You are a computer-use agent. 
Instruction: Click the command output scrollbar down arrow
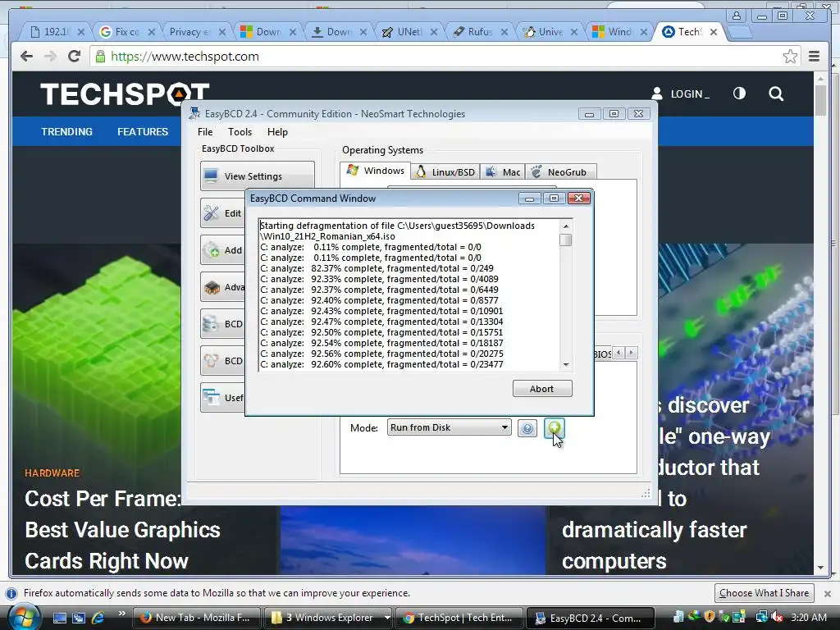coord(566,365)
